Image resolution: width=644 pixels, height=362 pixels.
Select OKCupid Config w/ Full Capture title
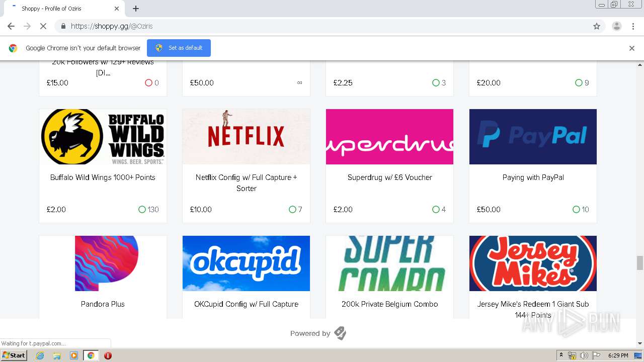tap(246, 304)
